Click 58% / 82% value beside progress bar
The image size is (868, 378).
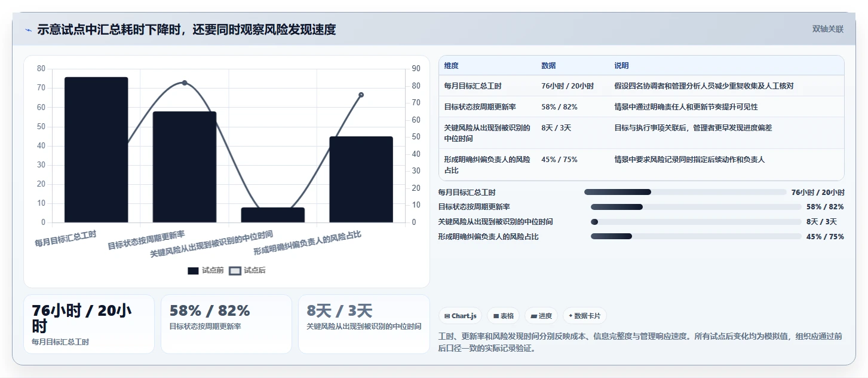click(x=825, y=207)
